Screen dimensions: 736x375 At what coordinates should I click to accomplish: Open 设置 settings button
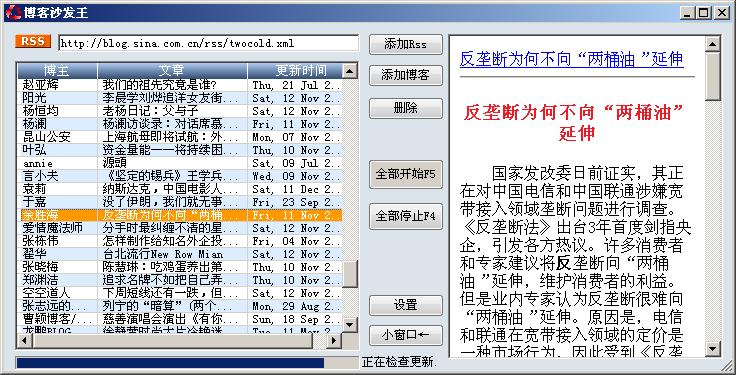tap(406, 305)
